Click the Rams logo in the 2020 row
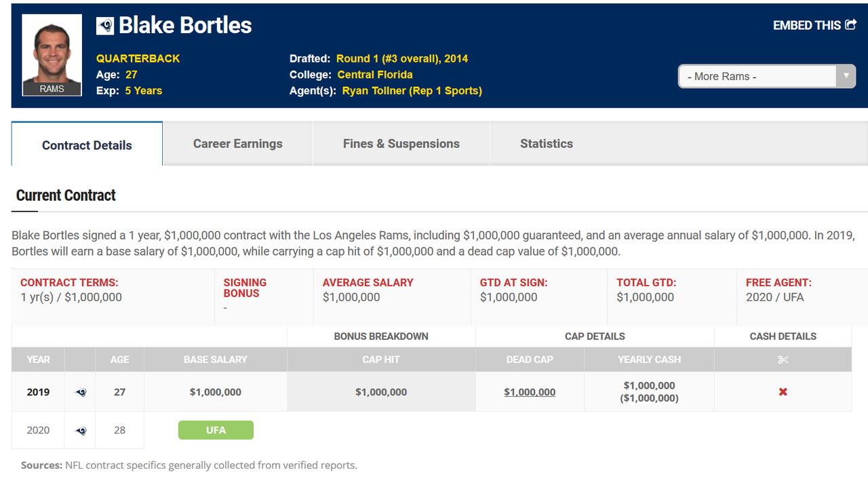Viewport: 868px width, 487px height. coord(80,430)
